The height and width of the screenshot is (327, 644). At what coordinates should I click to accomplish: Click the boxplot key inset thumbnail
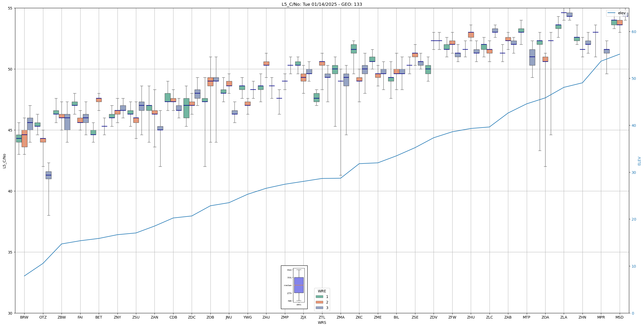(294, 287)
